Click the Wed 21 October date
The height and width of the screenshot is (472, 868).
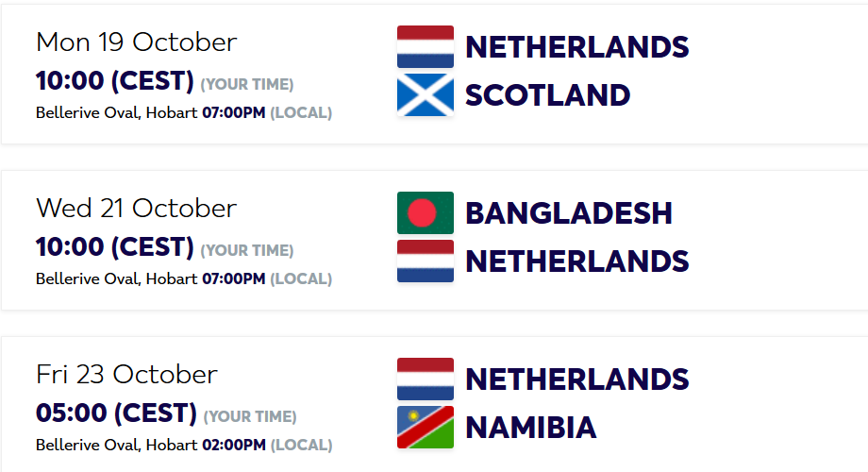click(x=136, y=208)
